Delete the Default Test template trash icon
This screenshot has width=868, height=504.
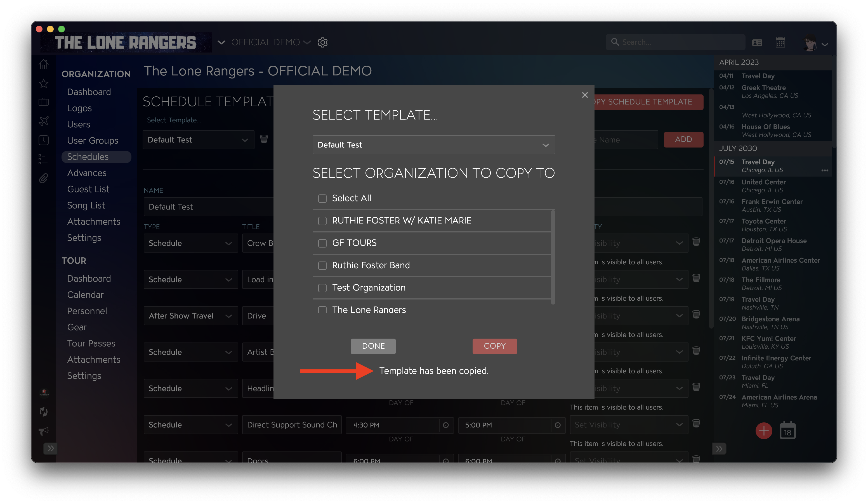pyautogui.click(x=264, y=139)
